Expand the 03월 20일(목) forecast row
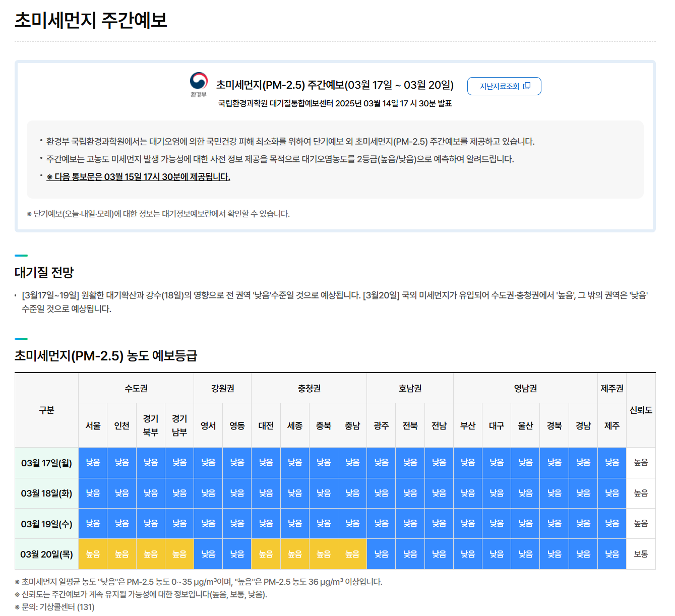The height and width of the screenshot is (616, 675). [x=46, y=553]
